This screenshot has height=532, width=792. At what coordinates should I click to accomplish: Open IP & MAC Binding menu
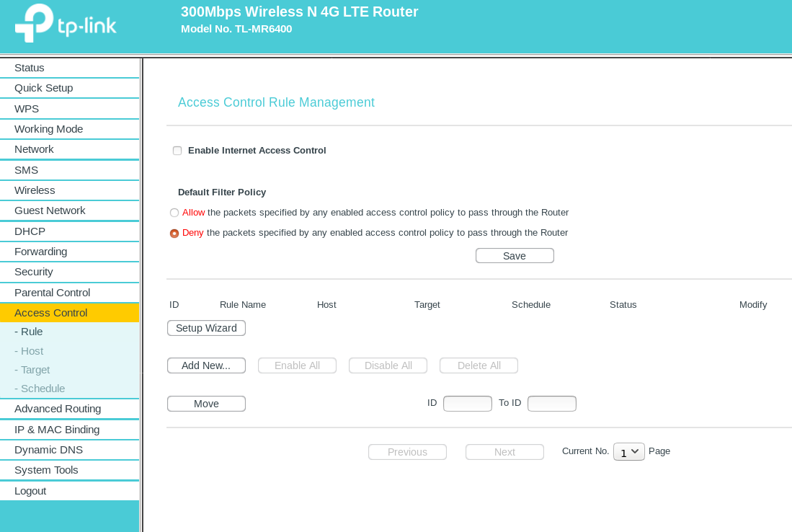pyautogui.click(x=57, y=430)
